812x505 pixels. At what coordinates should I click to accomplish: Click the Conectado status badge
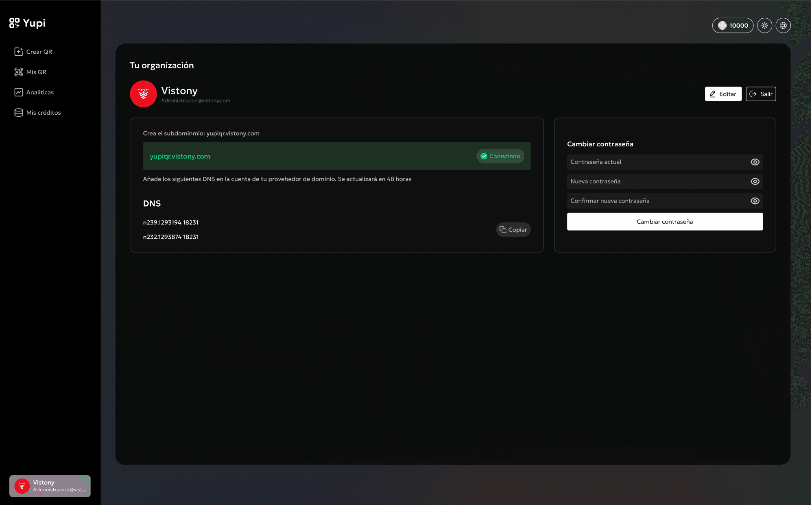click(x=500, y=156)
